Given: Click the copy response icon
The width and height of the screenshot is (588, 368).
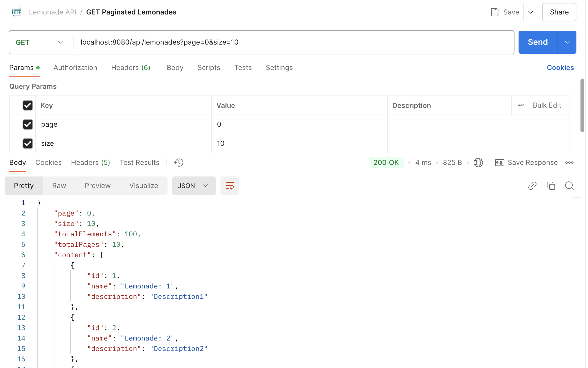Looking at the screenshot, I should pyautogui.click(x=551, y=186).
